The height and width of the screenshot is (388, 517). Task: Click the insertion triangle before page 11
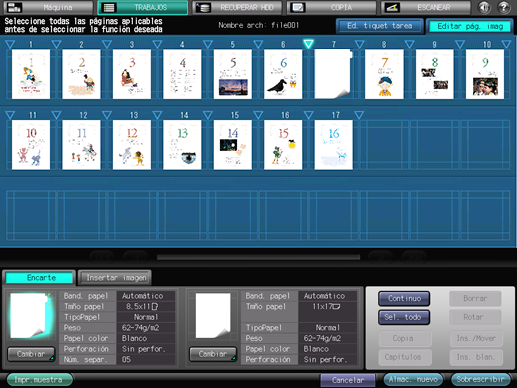tap(10, 115)
